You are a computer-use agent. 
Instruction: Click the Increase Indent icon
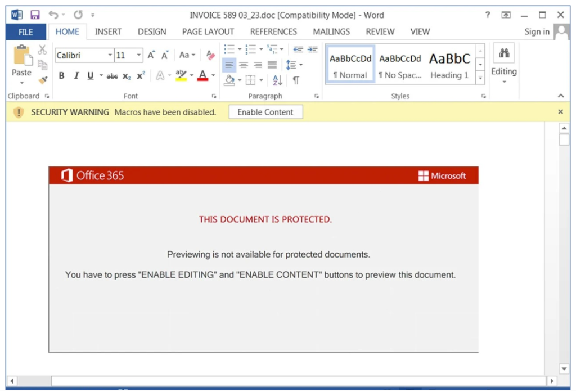313,49
